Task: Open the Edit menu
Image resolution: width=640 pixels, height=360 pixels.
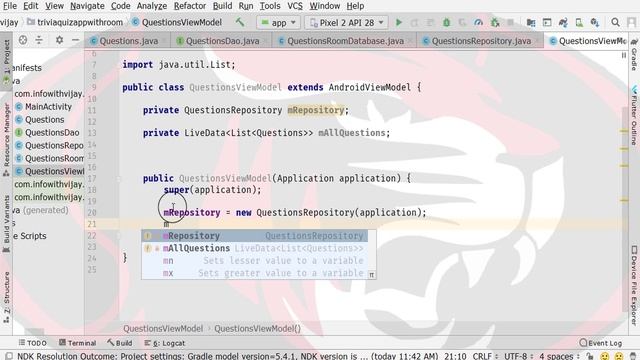Action: (x=31, y=6)
